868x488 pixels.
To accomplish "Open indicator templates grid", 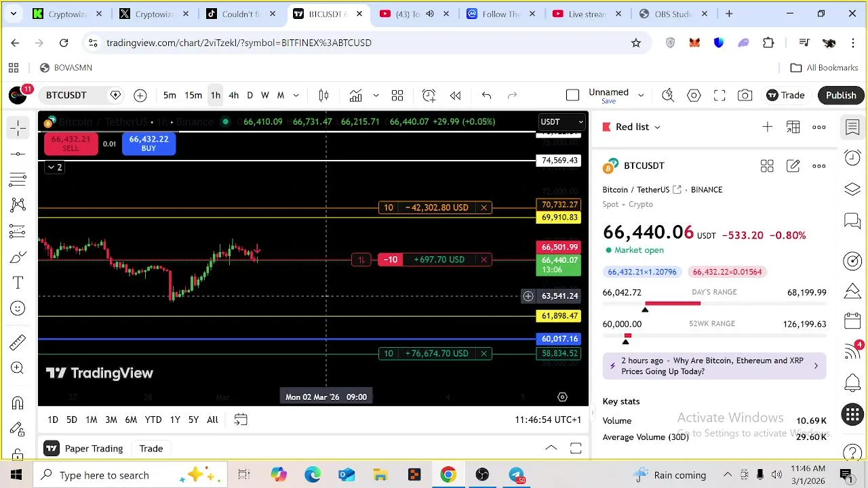I will 397,96.
